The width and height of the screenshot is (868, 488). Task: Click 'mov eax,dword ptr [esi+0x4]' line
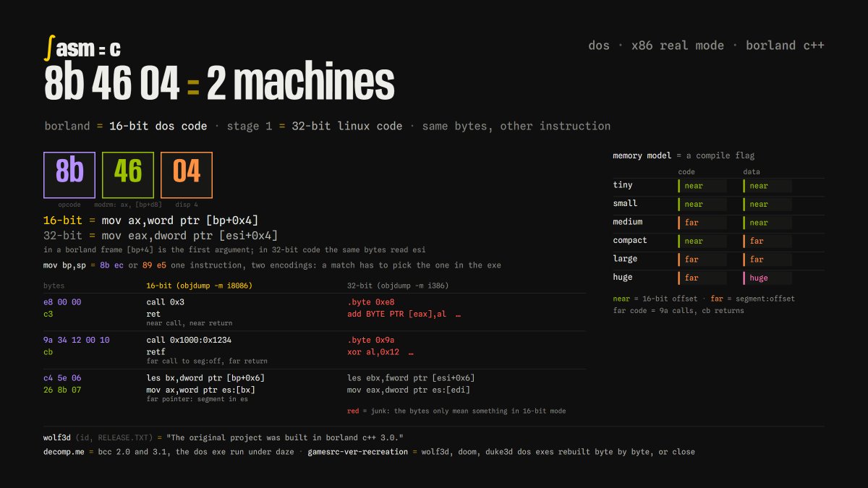tap(190, 236)
